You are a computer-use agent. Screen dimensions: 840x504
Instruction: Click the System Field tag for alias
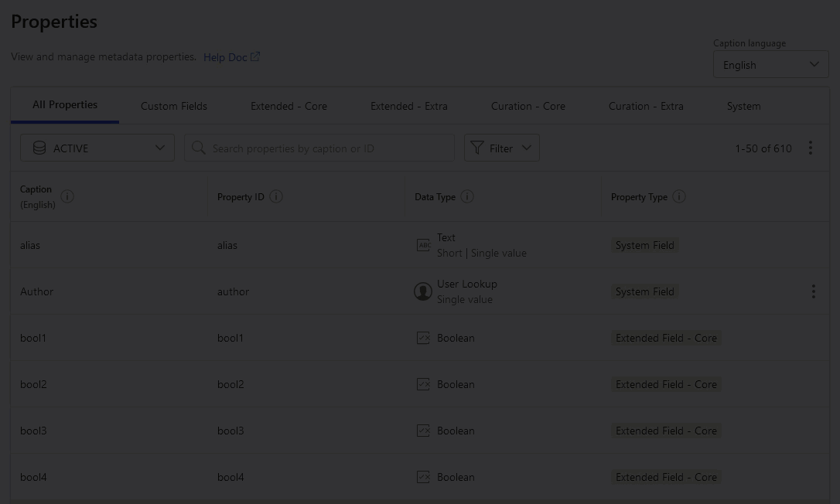644,245
